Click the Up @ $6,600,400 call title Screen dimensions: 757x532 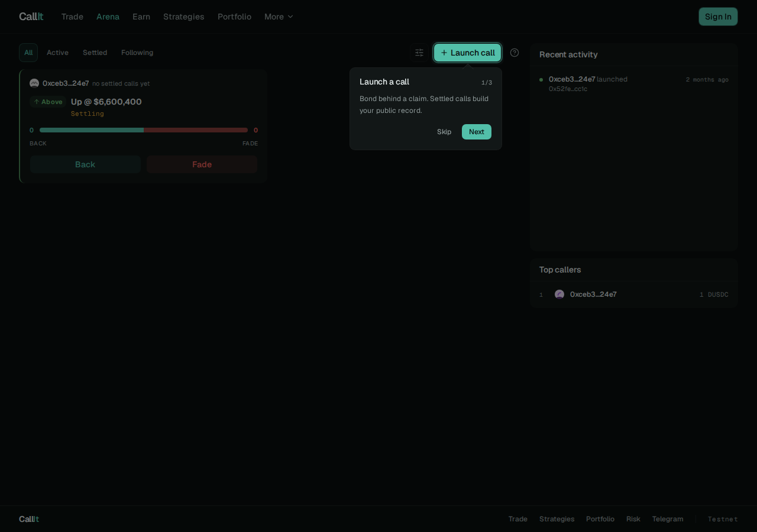coord(106,102)
